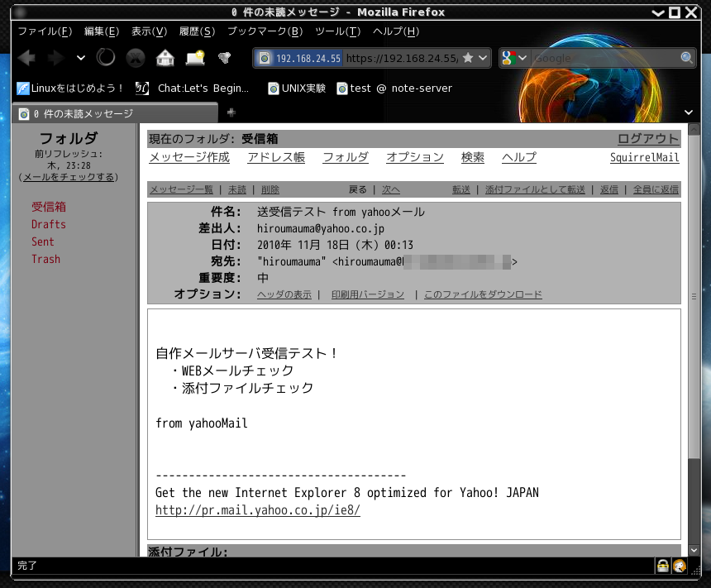Image resolution: width=711 pixels, height=588 pixels.
Task: Click このファイルをダウンロード link
Action: pyautogui.click(x=483, y=294)
